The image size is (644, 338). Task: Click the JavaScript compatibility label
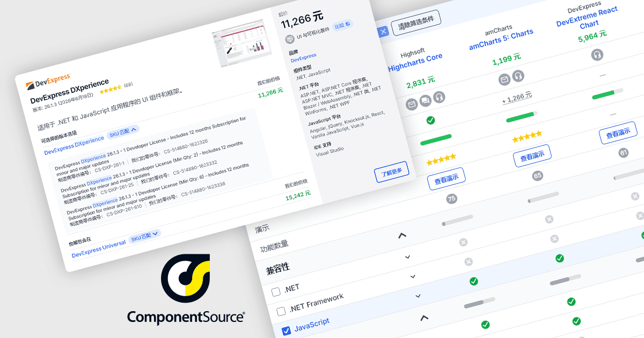[x=312, y=324]
